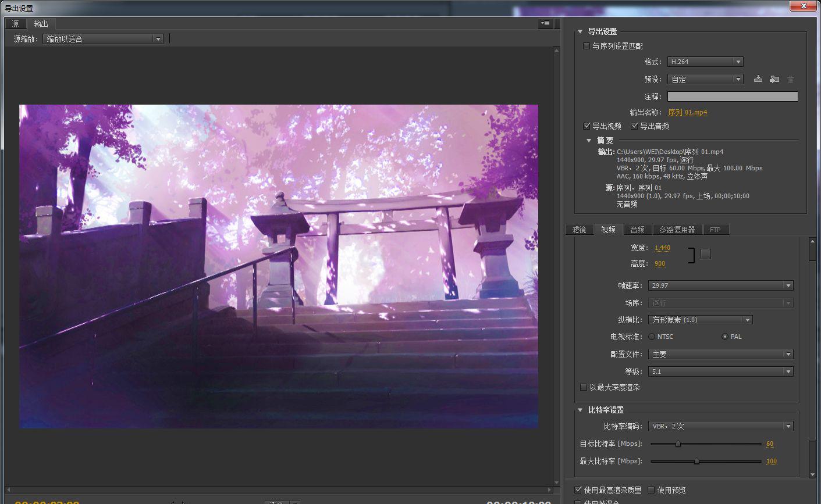
Task: Open the FTP tab
Action: click(x=715, y=230)
